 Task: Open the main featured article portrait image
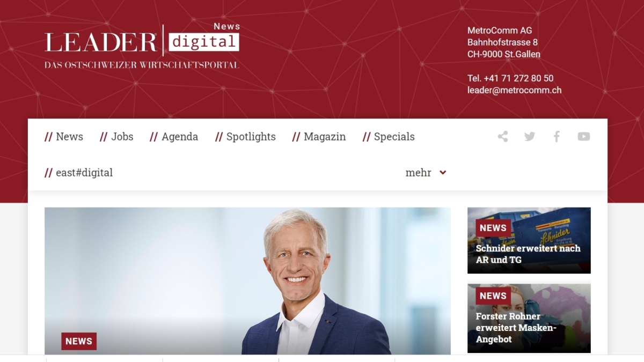pos(247,281)
